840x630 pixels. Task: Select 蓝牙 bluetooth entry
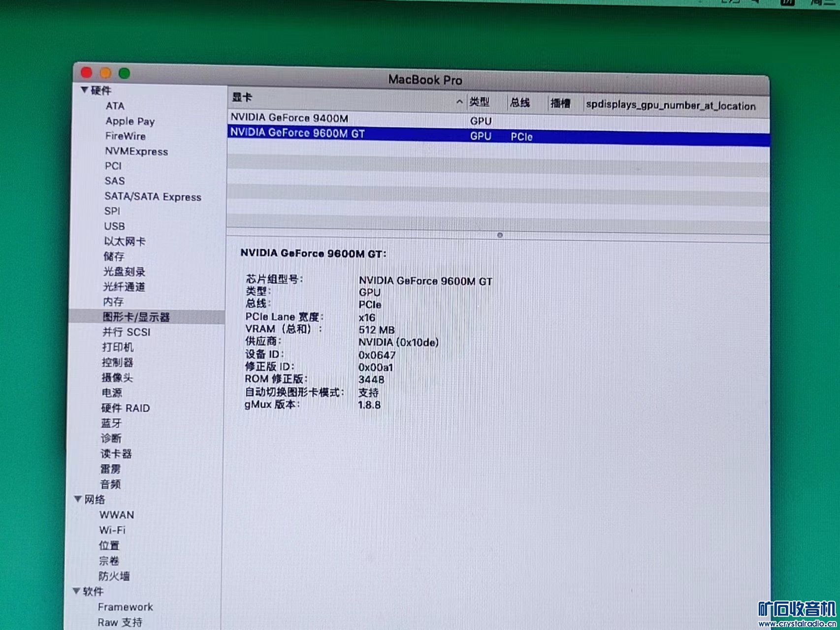pyautogui.click(x=111, y=423)
